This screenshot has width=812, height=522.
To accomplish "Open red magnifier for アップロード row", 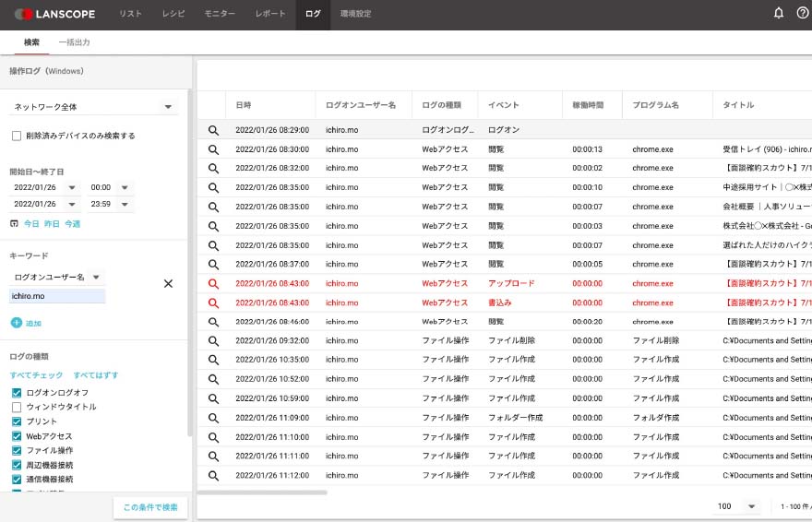I will [213, 283].
